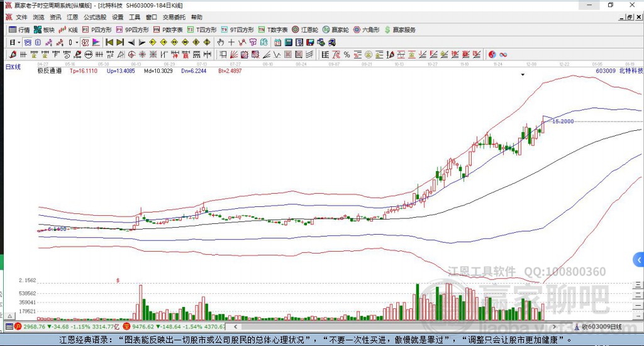The image size is (644, 346).
Task: Open the 板块 sector view
Action: (44, 30)
